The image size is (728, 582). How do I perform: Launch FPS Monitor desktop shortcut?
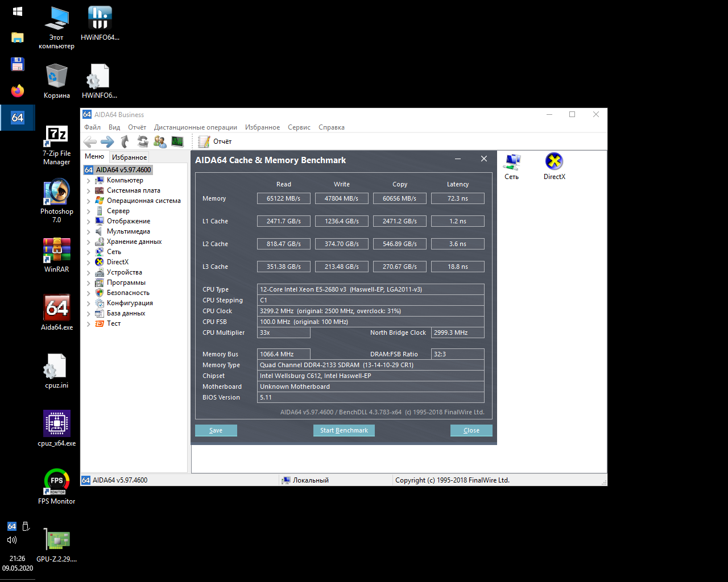click(57, 487)
